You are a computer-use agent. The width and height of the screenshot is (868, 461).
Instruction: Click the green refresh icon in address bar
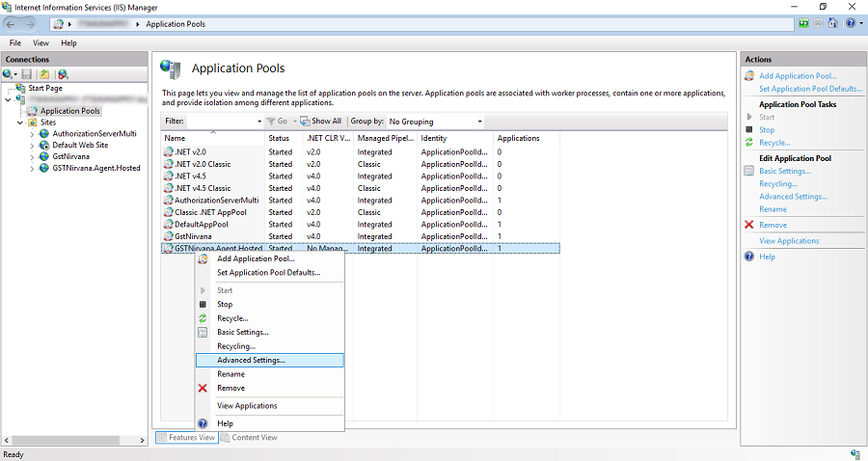[x=803, y=23]
